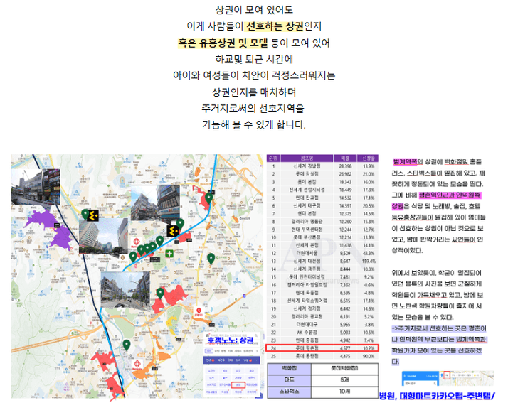Select the red-boxed 롯데 평촌점 row
This screenshot has height=420, width=508.
point(322,348)
